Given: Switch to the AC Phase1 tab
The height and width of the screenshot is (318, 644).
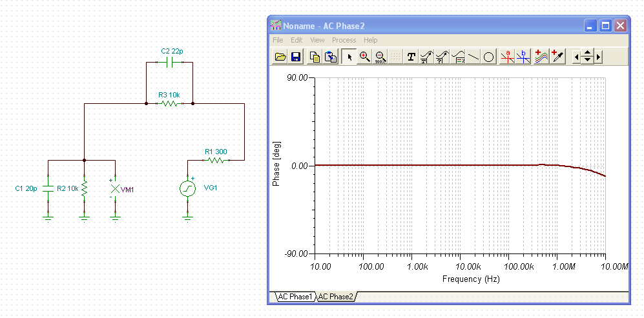Looking at the screenshot, I should coord(294,297).
